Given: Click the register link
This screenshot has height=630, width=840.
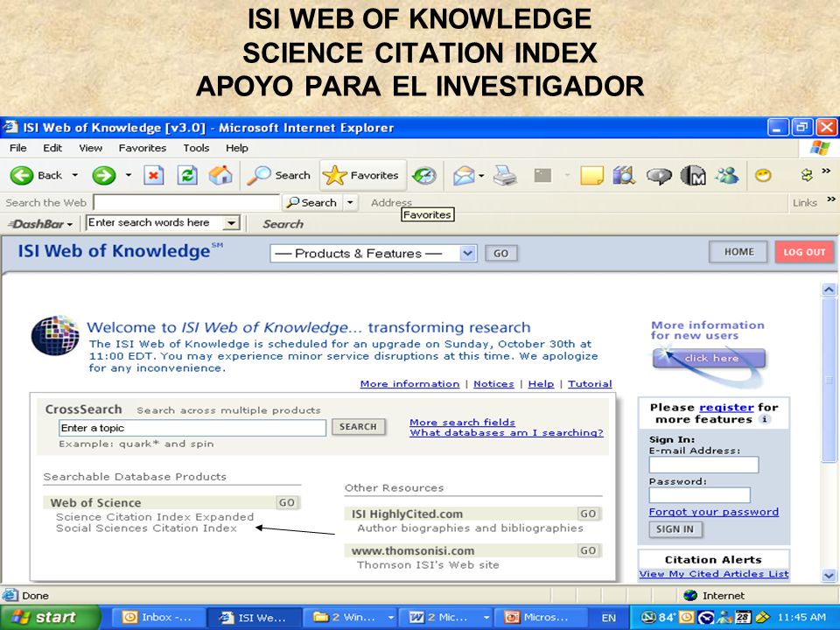Looking at the screenshot, I should [726, 408].
